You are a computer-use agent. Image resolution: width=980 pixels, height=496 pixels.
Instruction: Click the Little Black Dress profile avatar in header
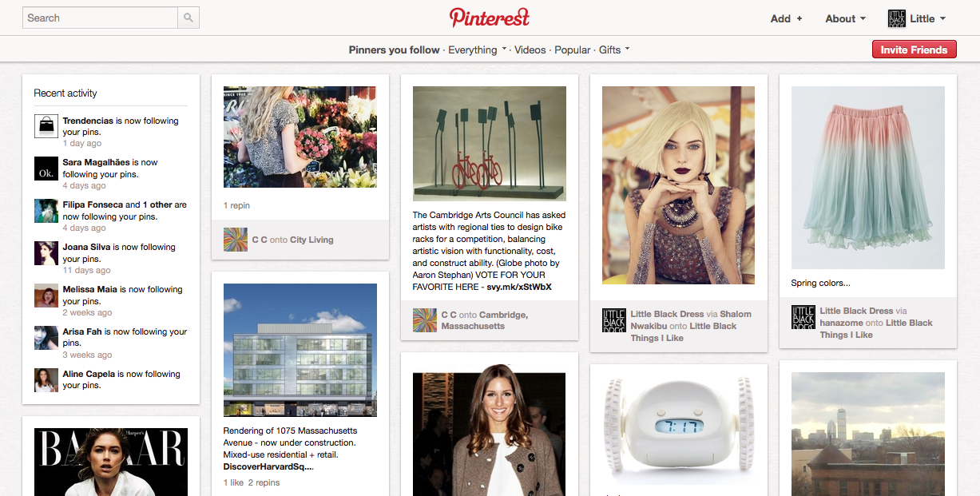tap(896, 18)
